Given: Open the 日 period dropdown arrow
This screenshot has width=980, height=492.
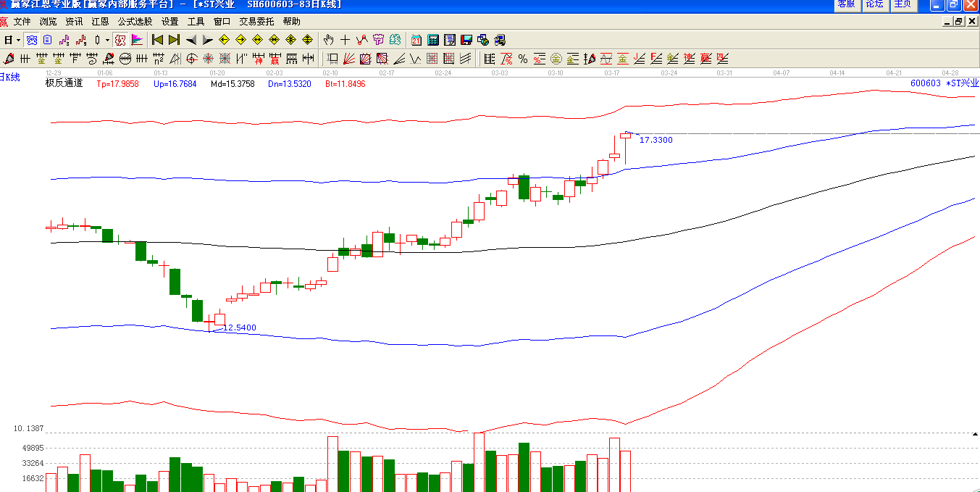Looking at the screenshot, I should coord(18,40).
